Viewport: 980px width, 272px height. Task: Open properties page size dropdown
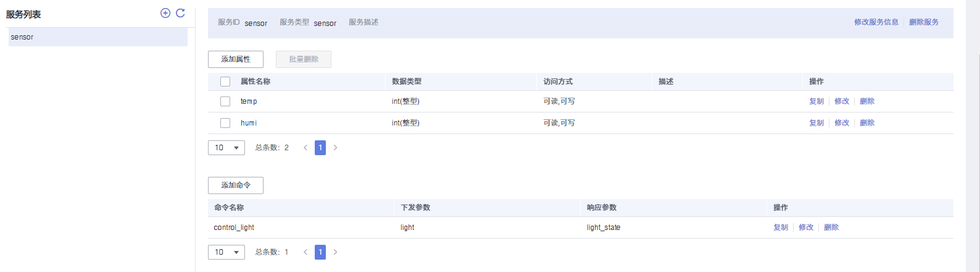pyautogui.click(x=226, y=148)
